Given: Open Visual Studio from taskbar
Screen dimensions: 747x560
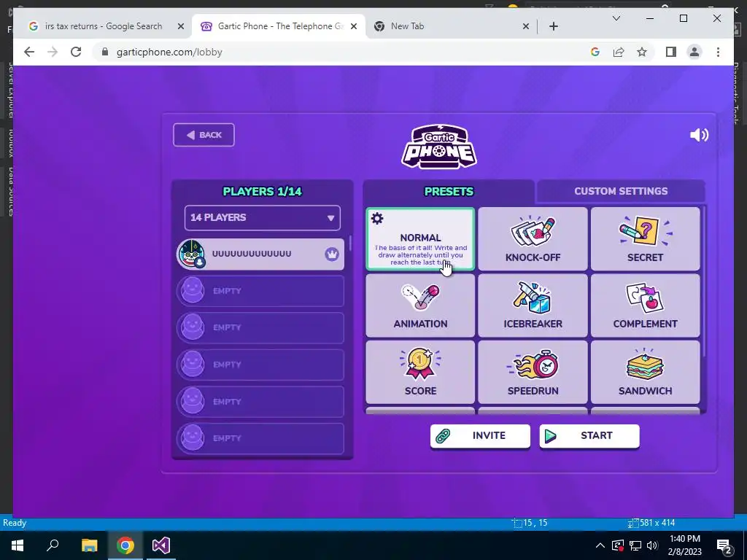Looking at the screenshot, I should (x=161, y=545).
